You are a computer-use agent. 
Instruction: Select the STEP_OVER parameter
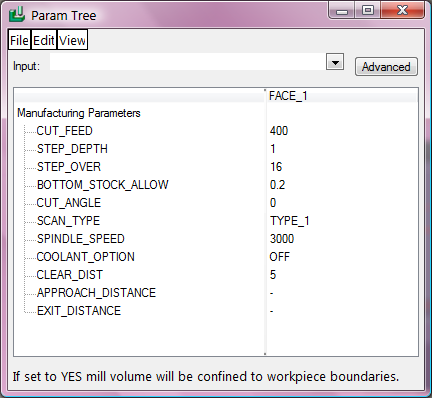69,167
